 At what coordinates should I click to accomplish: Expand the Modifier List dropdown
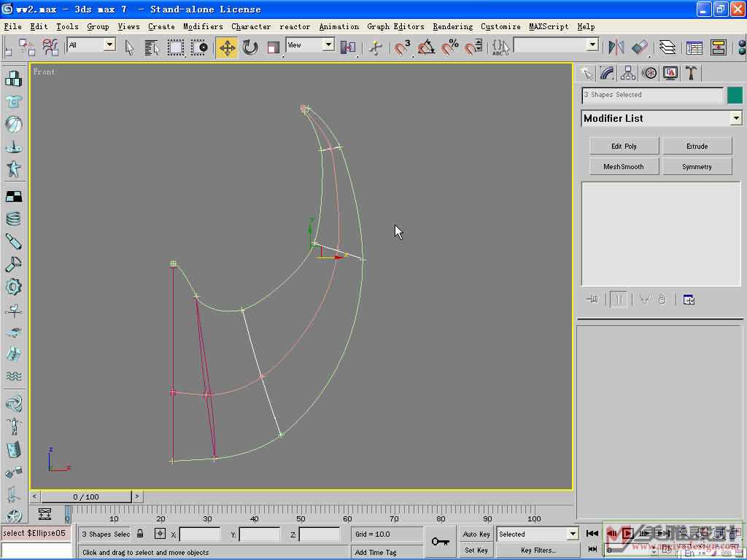pos(736,118)
